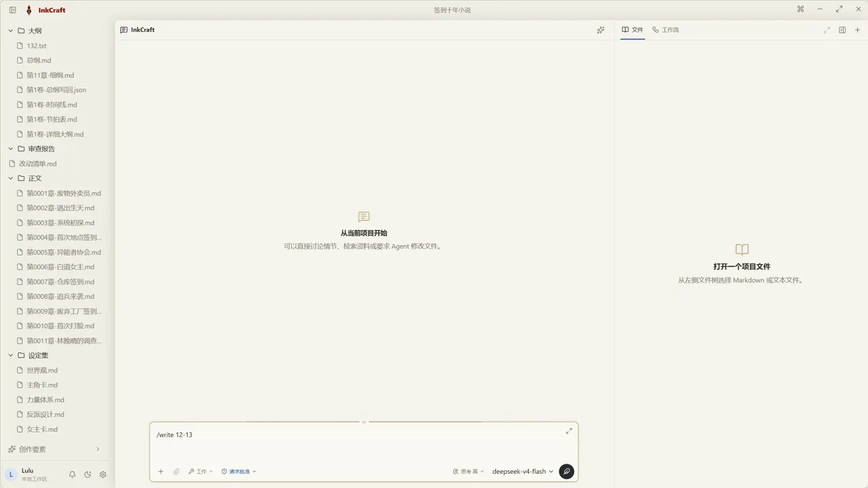Switch to the 工作流 tab
Screen dimensions: 868x488
click(x=665, y=30)
